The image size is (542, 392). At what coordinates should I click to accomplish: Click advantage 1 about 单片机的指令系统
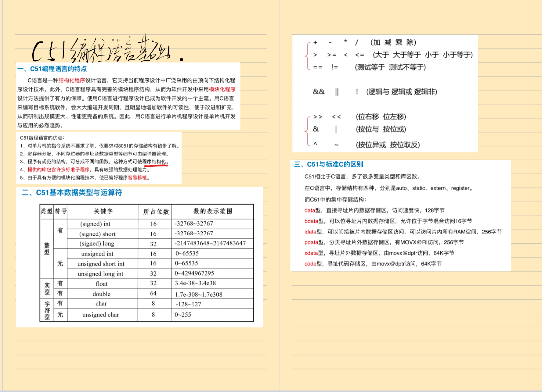[x=100, y=146]
